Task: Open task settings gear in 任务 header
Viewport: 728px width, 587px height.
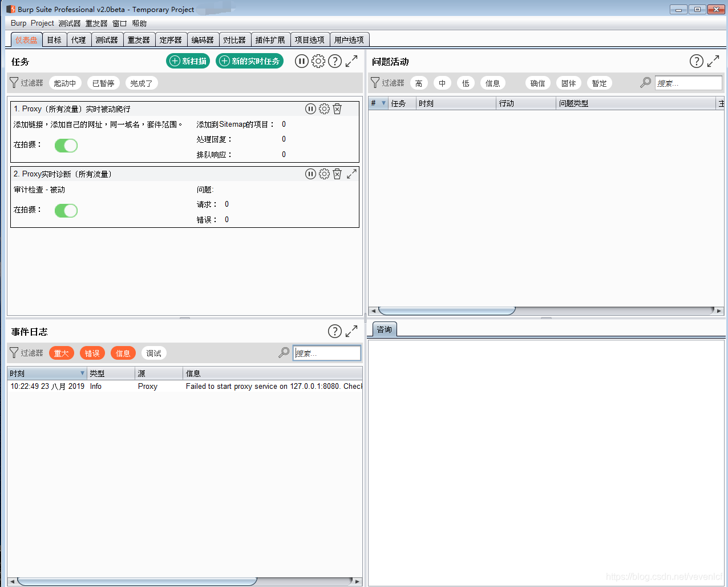Action: coord(318,61)
